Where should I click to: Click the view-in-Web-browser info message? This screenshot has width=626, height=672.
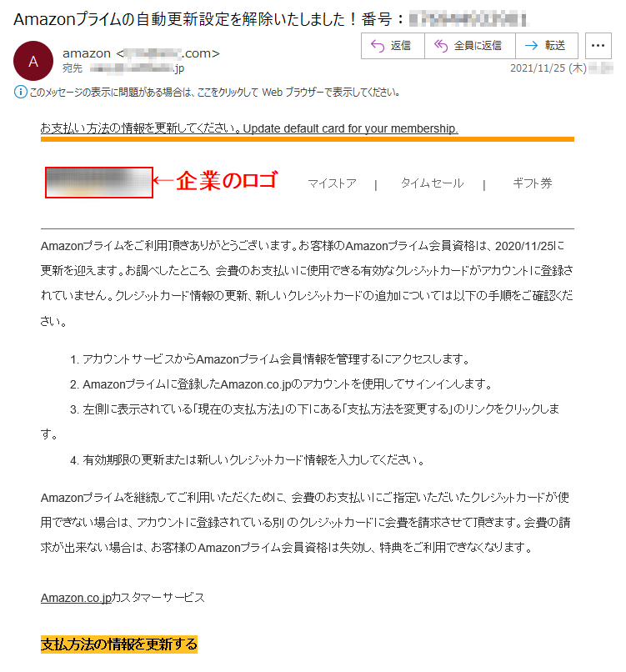point(215,93)
